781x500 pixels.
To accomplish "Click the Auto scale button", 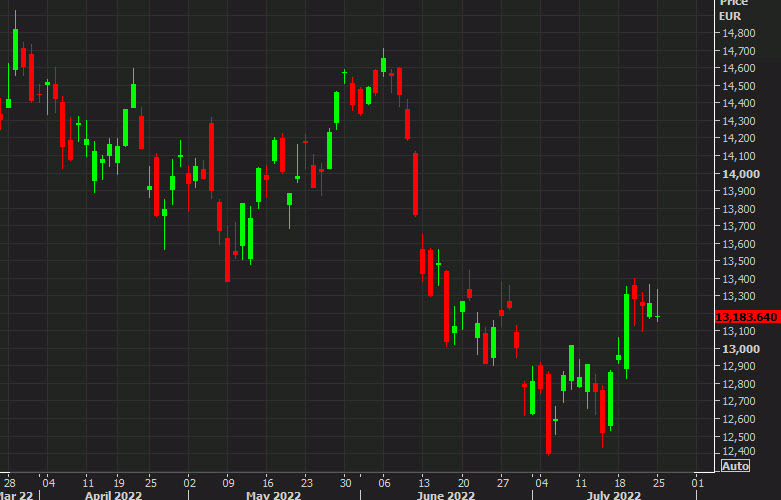I will (x=735, y=466).
